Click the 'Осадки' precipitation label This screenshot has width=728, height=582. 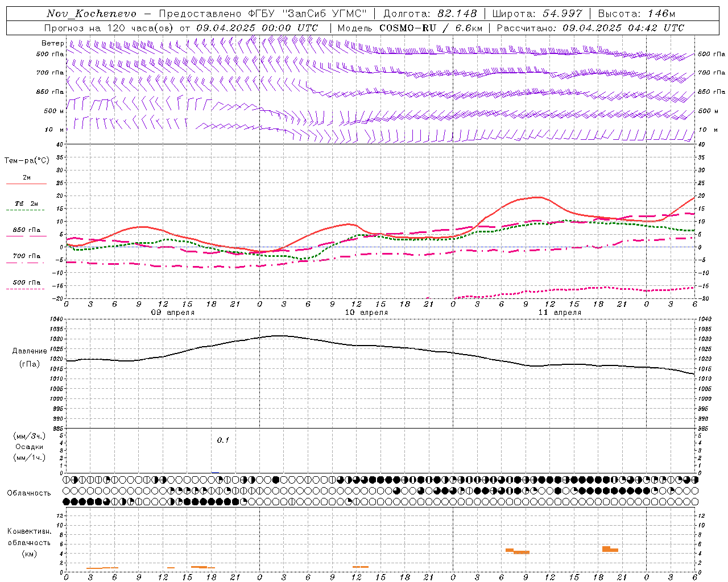click(30, 447)
